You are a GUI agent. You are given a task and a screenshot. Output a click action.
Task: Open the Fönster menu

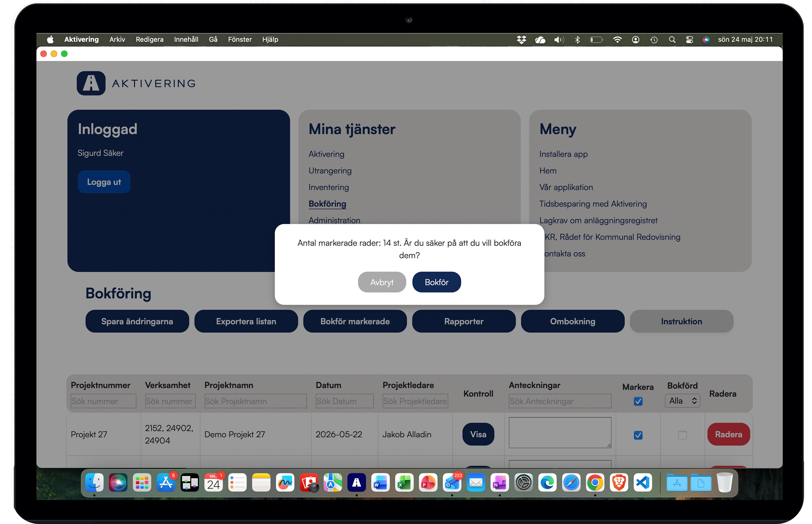pyautogui.click(x=240, y=39)
